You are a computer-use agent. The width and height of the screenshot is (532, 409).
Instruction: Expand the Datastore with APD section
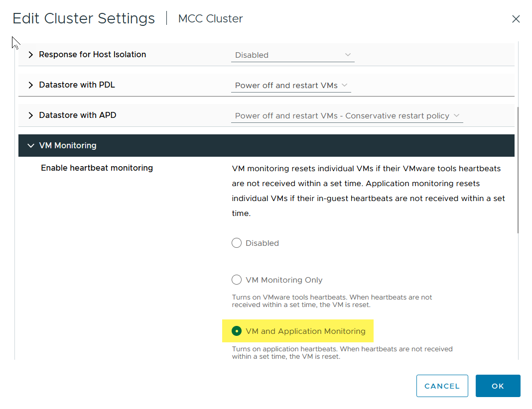coord(31,115)
